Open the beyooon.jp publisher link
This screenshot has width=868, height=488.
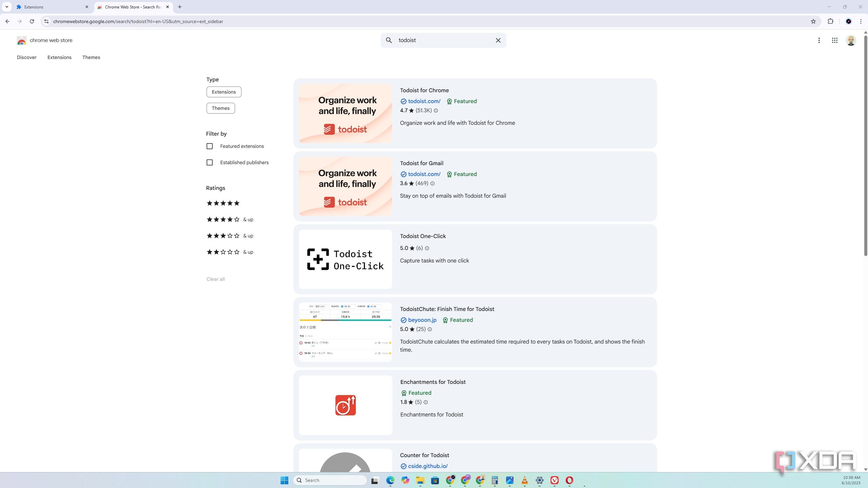[x=422, y=320]
